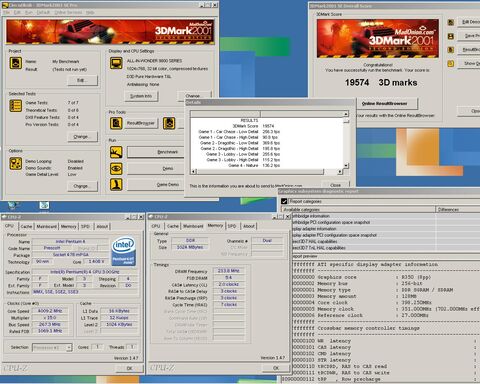Click the Edit button in Project section

[82, 80]
